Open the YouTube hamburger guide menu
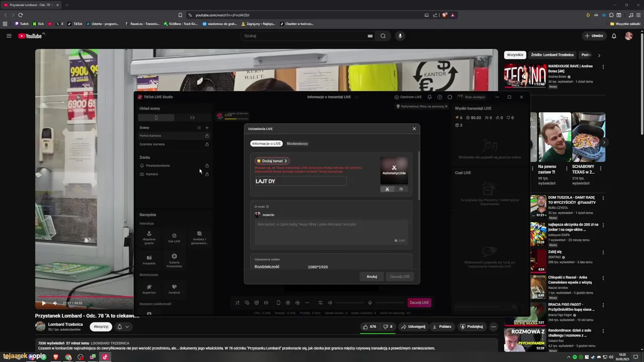This screenshot has height=362, width=644. click(x=9, y=36)
